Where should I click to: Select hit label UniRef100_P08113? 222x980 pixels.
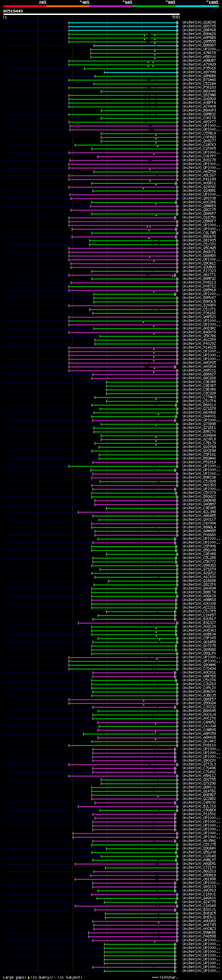click(199, 283)
